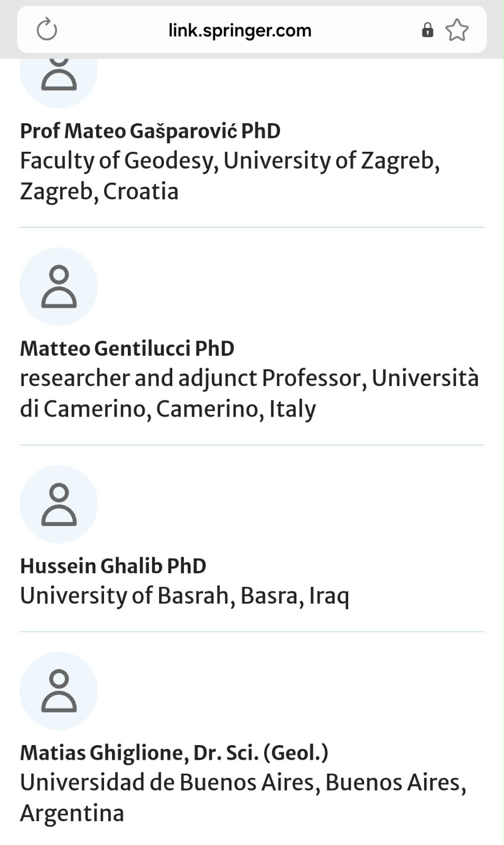Image resolution: width=504 pixels, height=845 pixels.
Task: Tap the reload page icon
Action: (46, 30)
